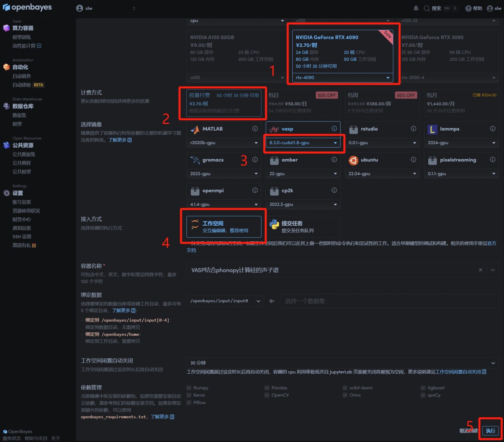Select the 工作空间 access mode
The height and width of the screenshot is (442, 504).
[x=224, y=227]
